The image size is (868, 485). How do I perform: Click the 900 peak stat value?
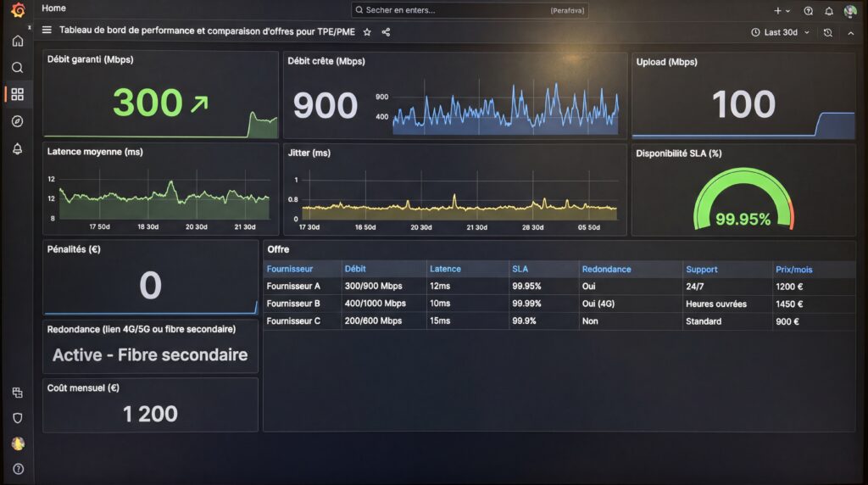pos(325,106)
